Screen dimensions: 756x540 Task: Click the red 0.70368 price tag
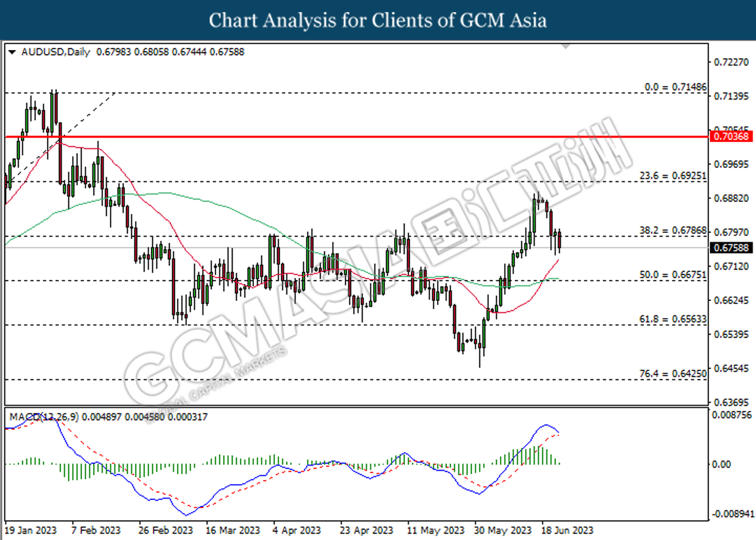731,136
